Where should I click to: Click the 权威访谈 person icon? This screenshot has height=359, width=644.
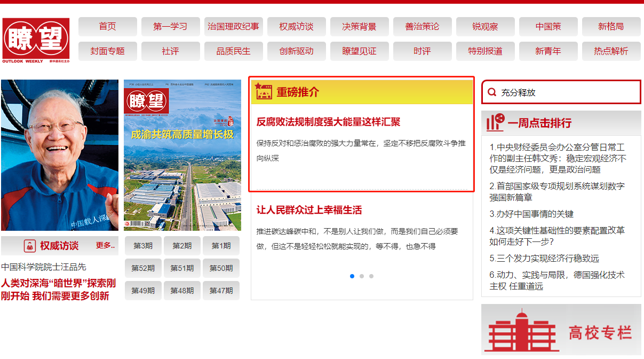30,246
